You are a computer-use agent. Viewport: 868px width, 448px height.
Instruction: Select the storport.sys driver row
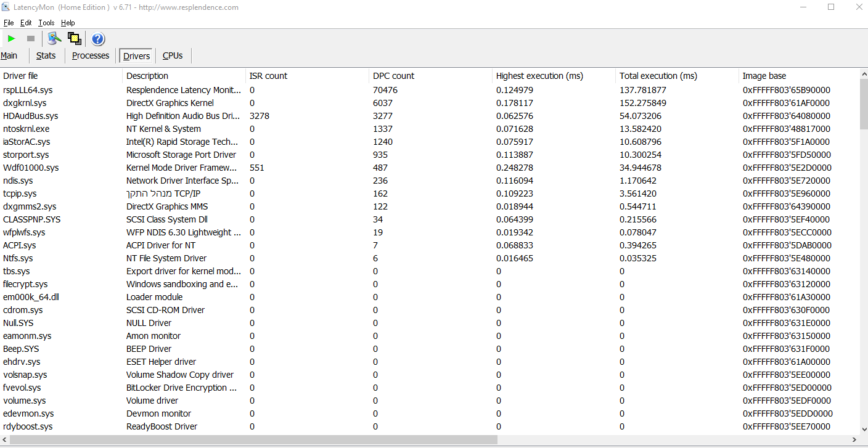pos(429,155)
